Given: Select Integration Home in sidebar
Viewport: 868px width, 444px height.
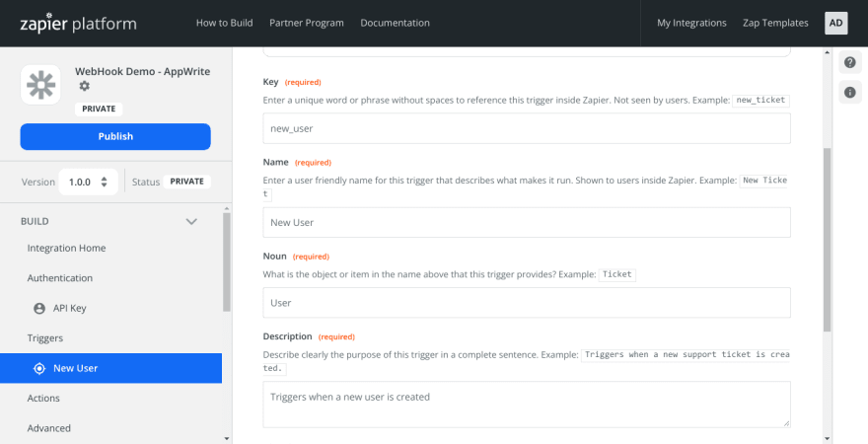Looking at the screenshot, I should 66,248.
